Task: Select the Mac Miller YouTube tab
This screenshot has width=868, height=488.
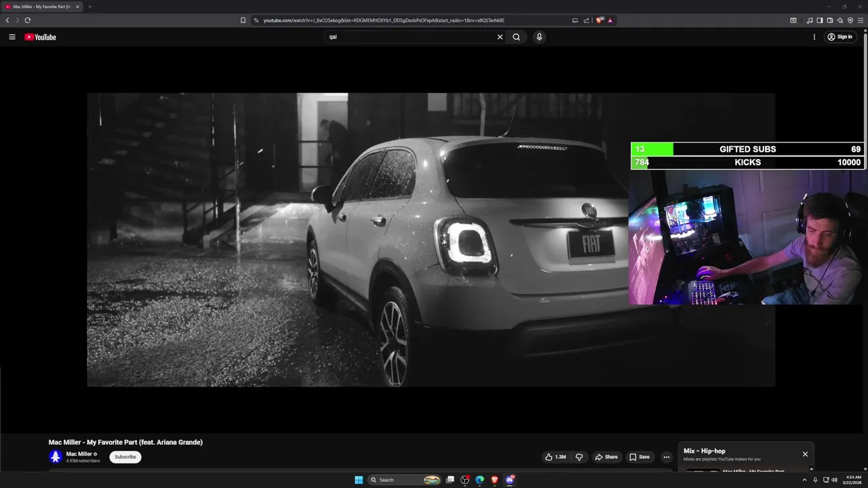Action: 41,7
